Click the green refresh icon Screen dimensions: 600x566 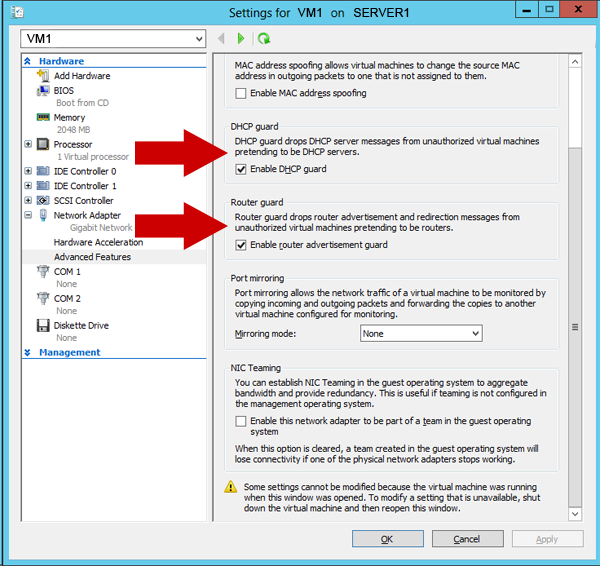click(264, 38)
